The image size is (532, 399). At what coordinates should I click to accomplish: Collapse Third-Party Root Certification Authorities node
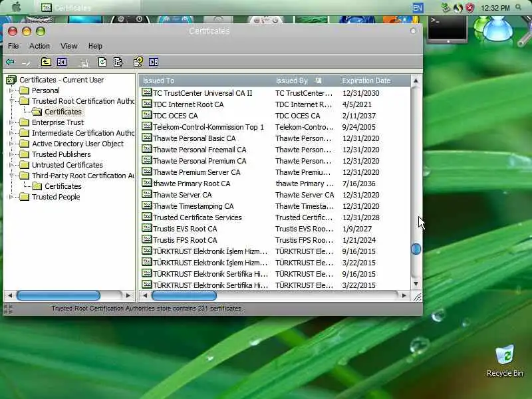coord(11,176)
